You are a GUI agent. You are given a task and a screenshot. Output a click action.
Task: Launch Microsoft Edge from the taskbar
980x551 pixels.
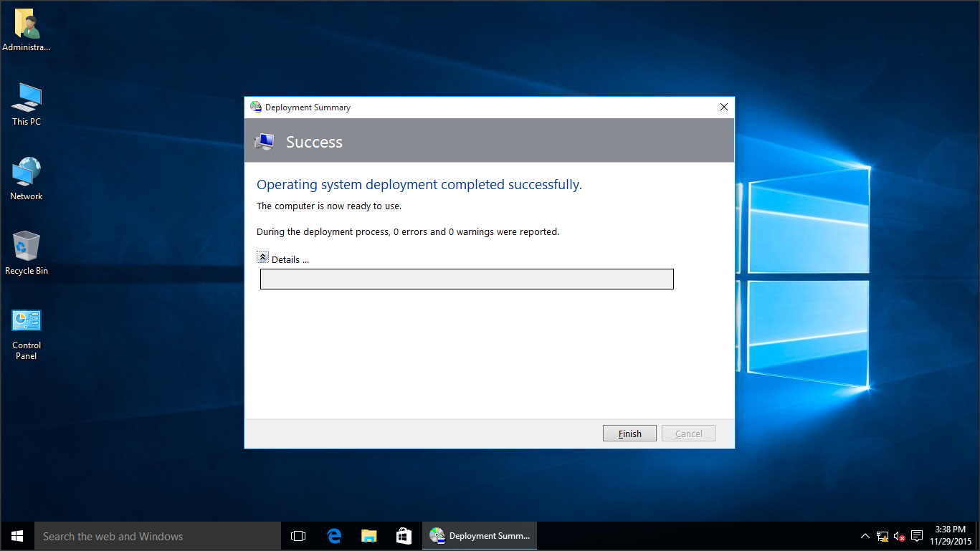click(334, 536)
